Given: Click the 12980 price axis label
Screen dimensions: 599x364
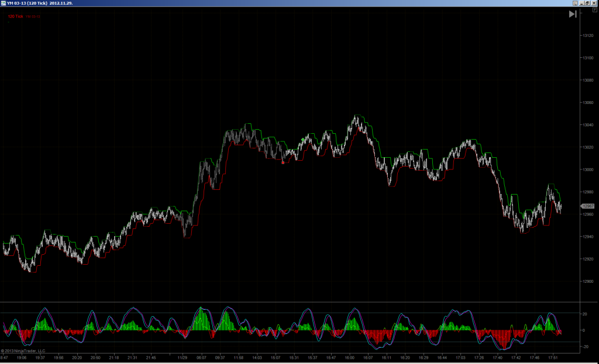Looking at the screenshot, I should [588, 192].
